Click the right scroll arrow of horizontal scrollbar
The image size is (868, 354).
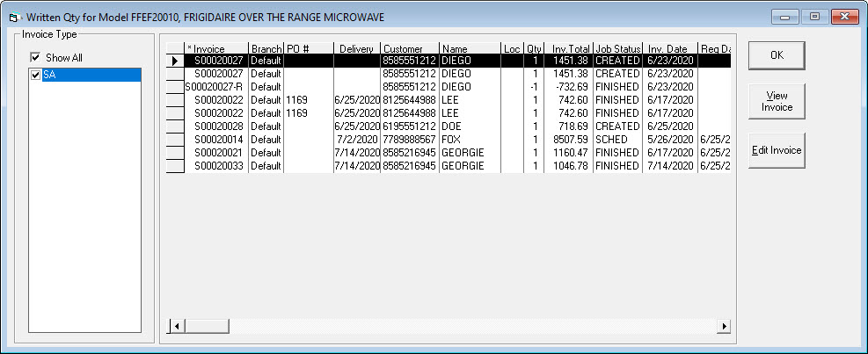(x=723, y=327)
